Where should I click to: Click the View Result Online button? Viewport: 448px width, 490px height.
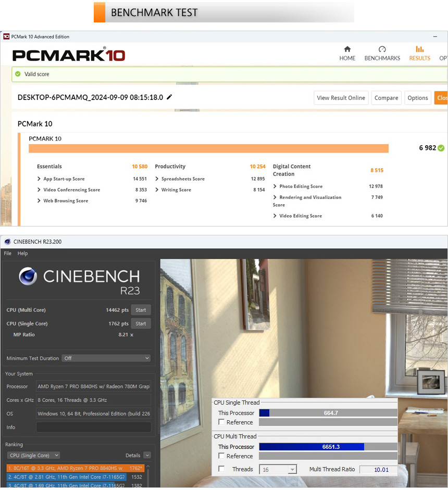tap(341, 98)
